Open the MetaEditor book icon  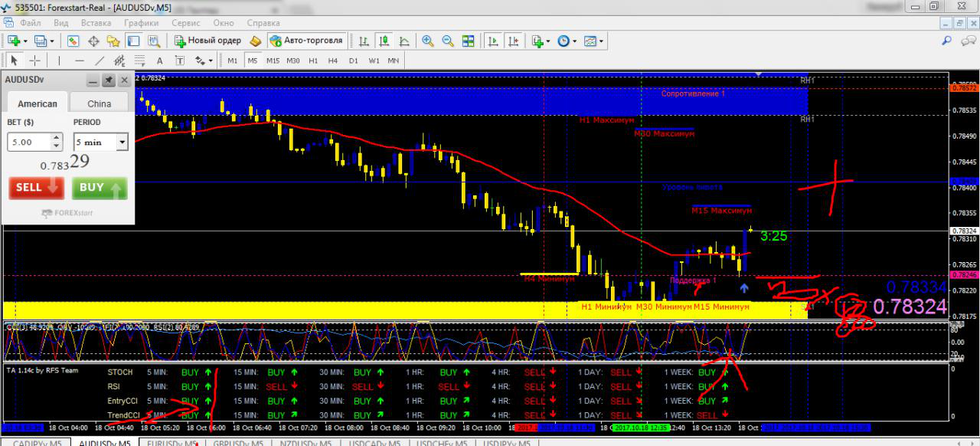pyautogui.click(x=256, y=41)
